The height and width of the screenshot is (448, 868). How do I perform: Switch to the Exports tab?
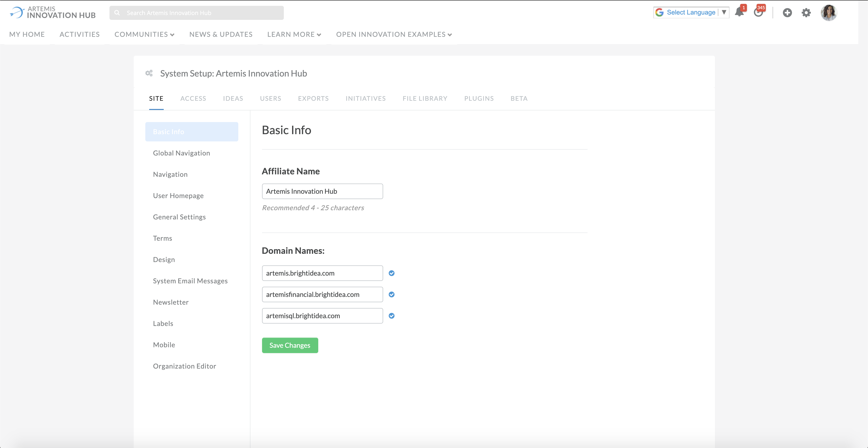(x=313, y=98)
